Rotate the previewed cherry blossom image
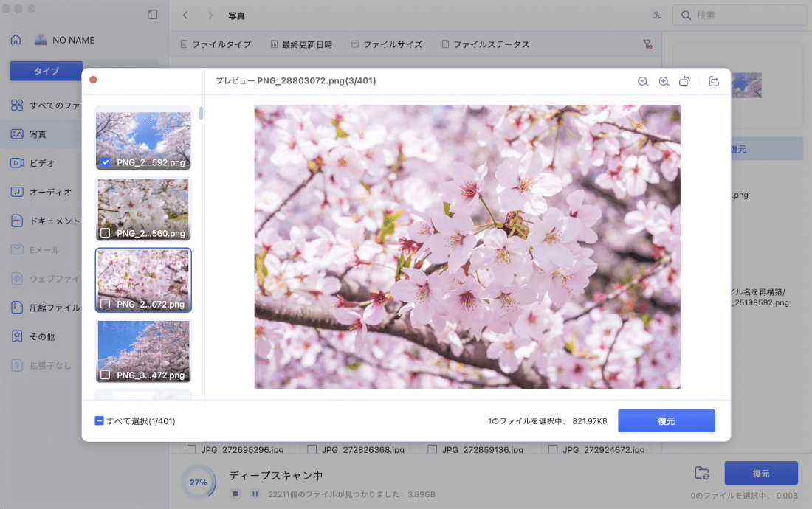812x509 pixels. (x=684, y=82)
